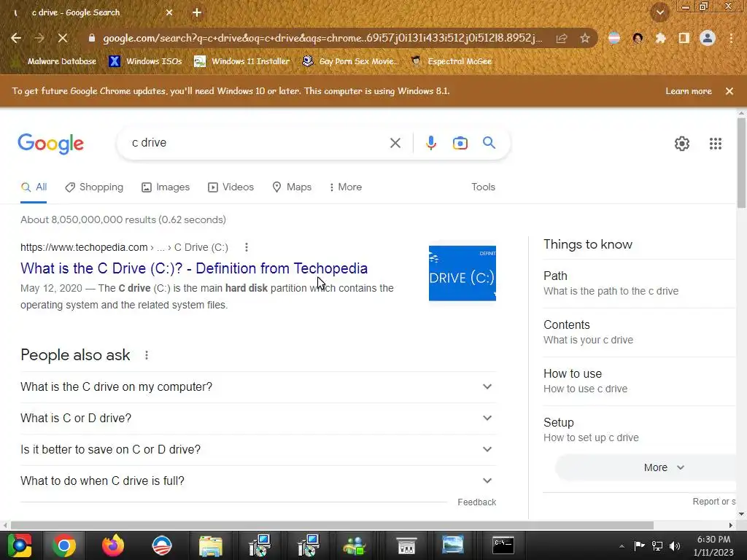The image size is (747, 560).
Task: Go to Google homepage via logo
Action: (50, 144)
